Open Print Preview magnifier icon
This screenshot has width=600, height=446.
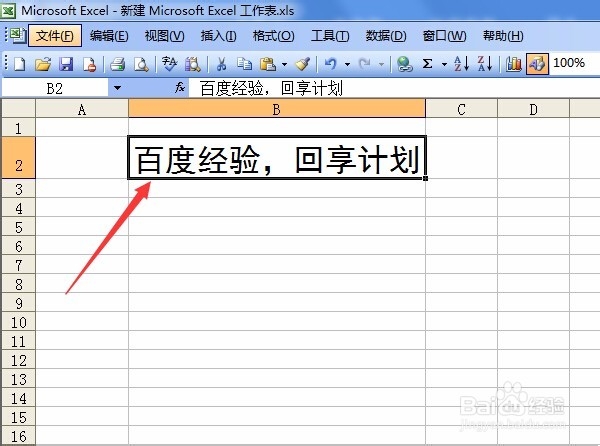click(141, 63)
